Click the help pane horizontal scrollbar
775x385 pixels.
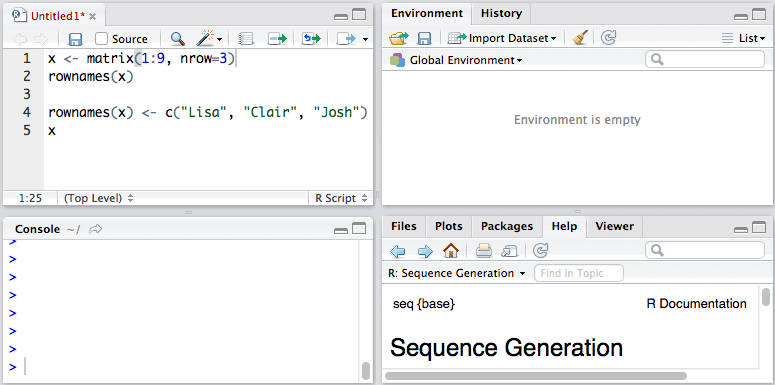tap(536, 376)
